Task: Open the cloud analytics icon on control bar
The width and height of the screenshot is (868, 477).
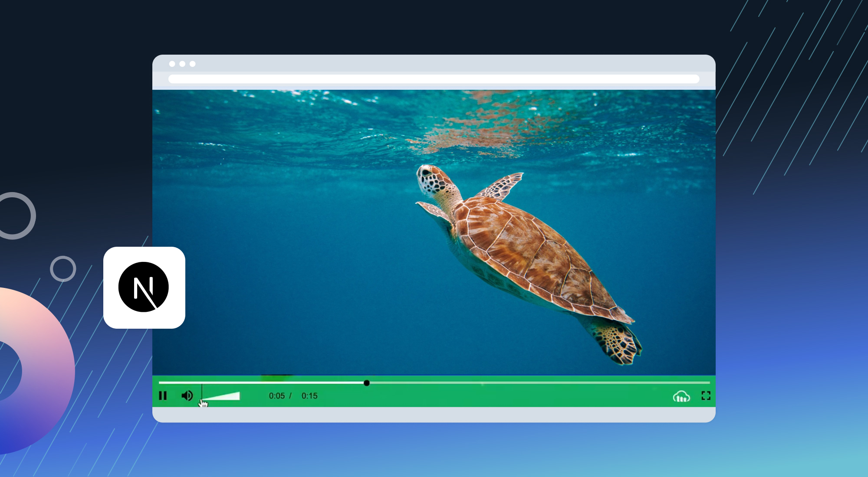Action: pyautogui.click(x=681, y=396)
